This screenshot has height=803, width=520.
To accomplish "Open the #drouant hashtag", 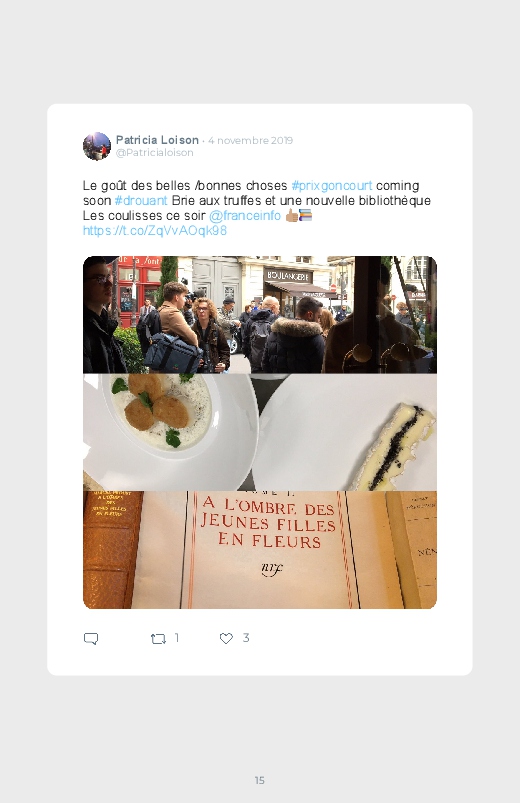I will tap(141, 200).
